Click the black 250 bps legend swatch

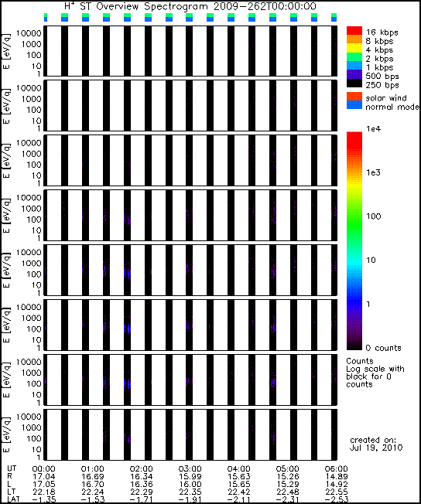[x=354, y=83]
